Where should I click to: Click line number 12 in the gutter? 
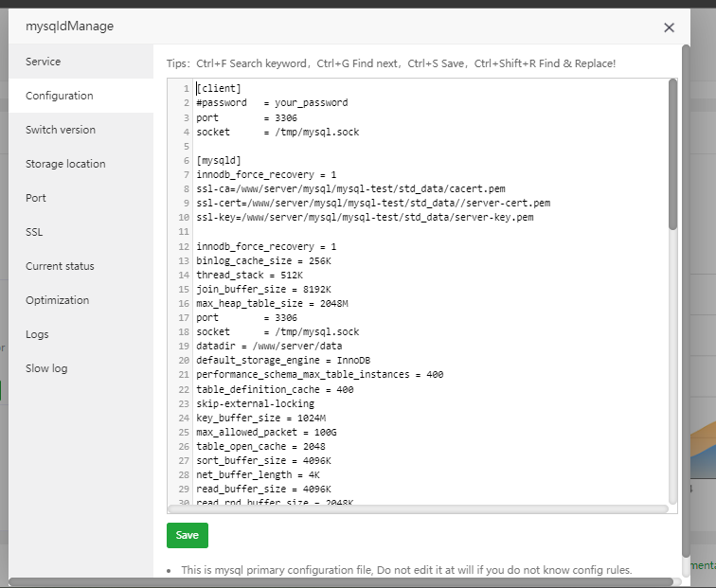[x=183, y=246]
